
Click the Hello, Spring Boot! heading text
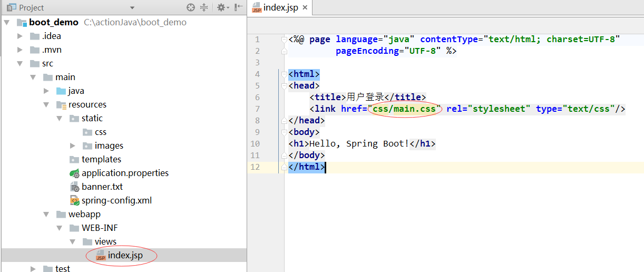[x=359, y=143]
